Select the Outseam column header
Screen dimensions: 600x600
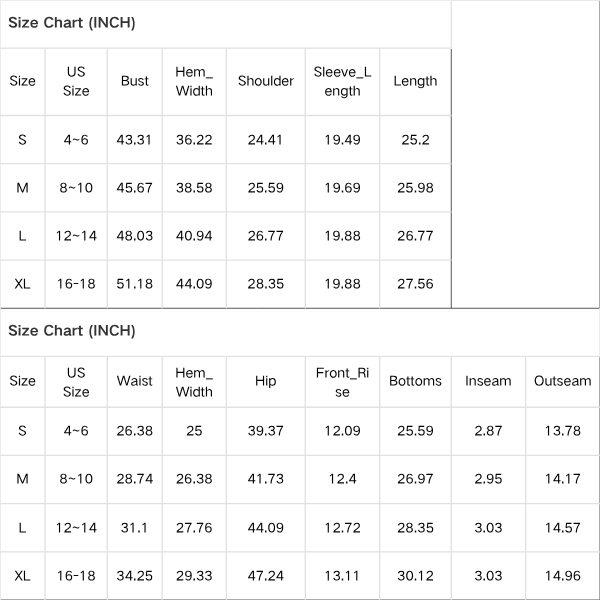click(x=562, y=381)
